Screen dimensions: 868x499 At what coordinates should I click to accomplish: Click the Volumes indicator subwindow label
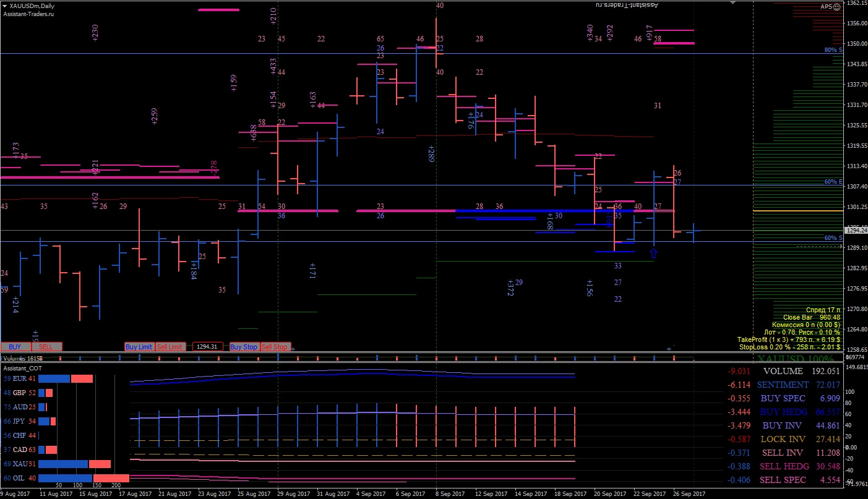(x=22, y=358)
